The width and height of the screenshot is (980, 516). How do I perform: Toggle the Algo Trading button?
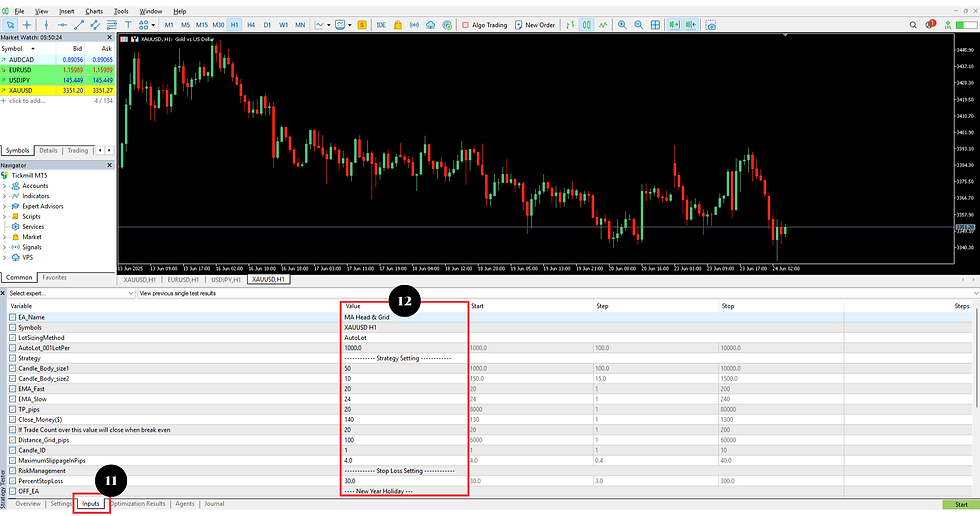(484, 25)
